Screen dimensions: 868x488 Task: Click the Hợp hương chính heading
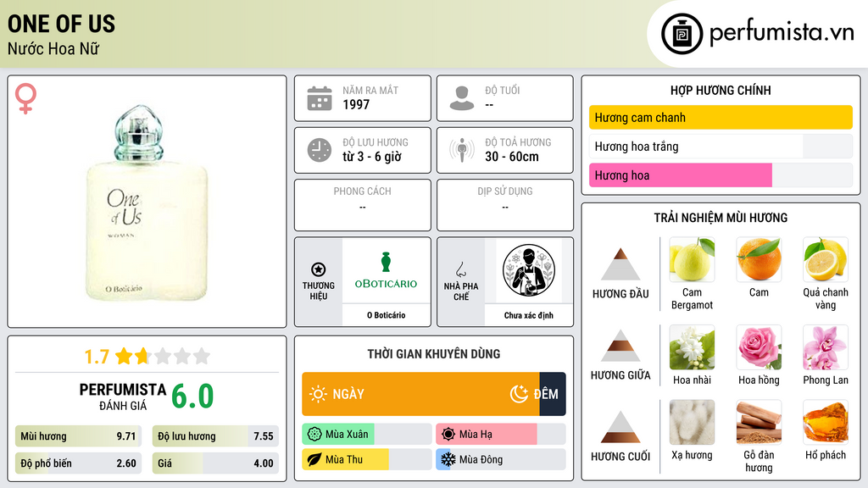coord(721,90)
